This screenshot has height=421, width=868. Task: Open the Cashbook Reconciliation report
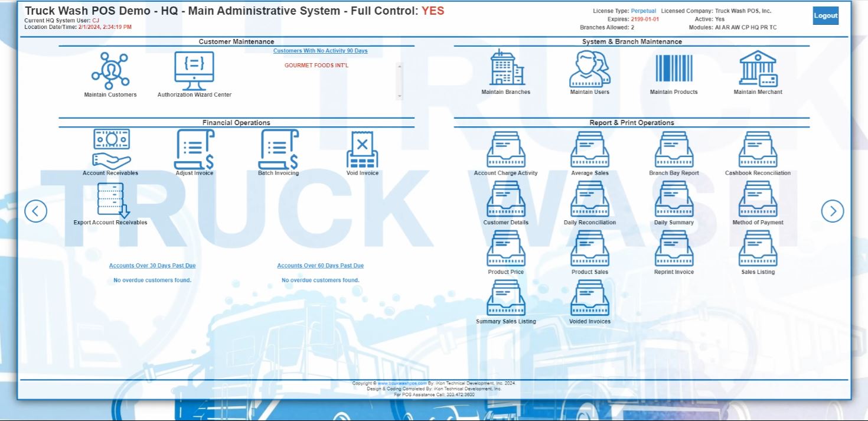point(758,150)
